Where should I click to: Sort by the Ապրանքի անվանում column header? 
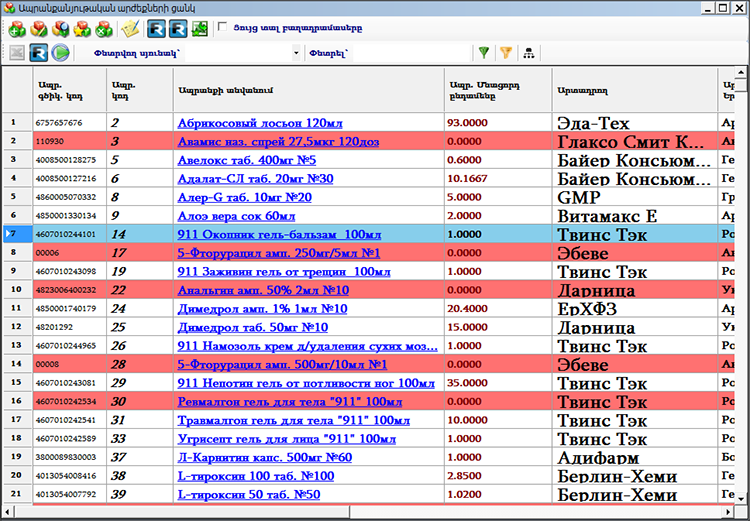pos(309,90)
